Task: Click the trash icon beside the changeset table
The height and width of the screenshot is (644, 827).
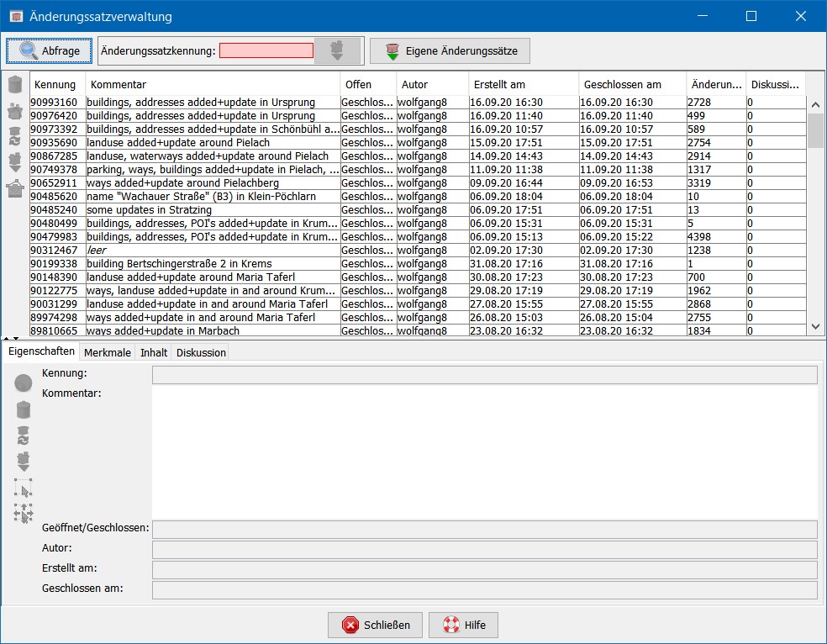Action: pos(15,85)
